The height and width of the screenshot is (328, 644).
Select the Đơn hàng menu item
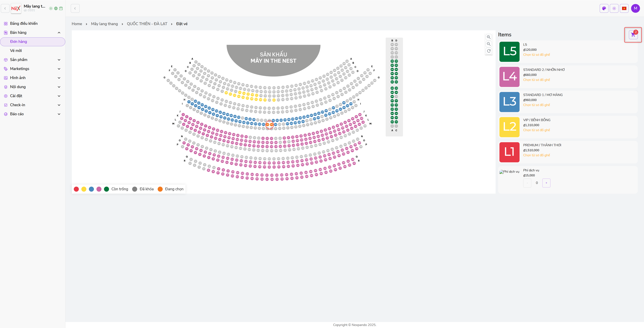pyautogui.click(x=18, y=42)
